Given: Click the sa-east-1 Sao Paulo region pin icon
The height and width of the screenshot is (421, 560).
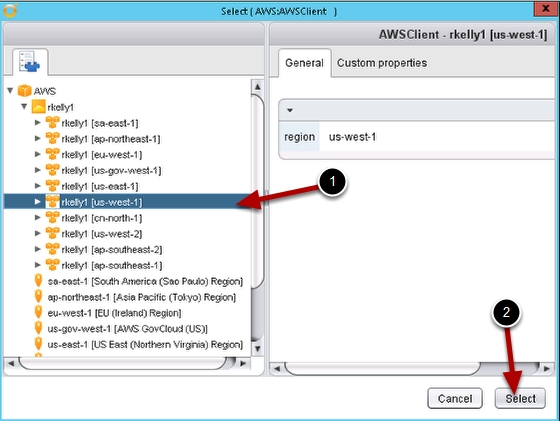Looking at the screenshot, I should point(39,281).
